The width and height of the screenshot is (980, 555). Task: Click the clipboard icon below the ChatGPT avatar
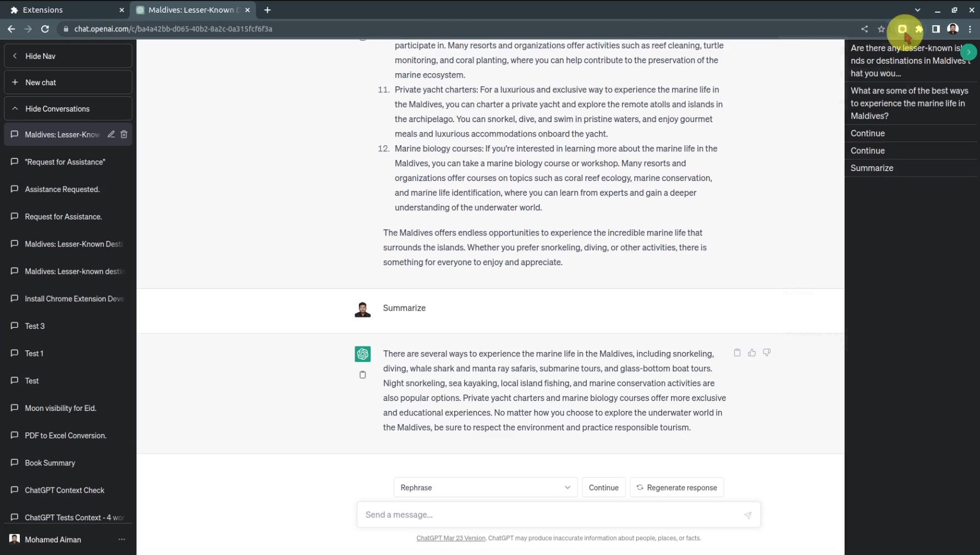click(x=362, y=375)
